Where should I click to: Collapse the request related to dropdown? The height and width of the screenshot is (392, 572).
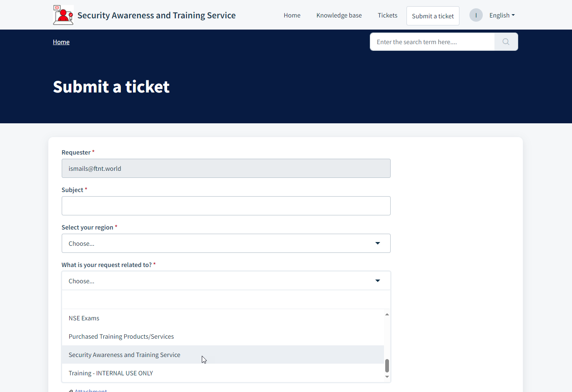(x=226, y=281)
